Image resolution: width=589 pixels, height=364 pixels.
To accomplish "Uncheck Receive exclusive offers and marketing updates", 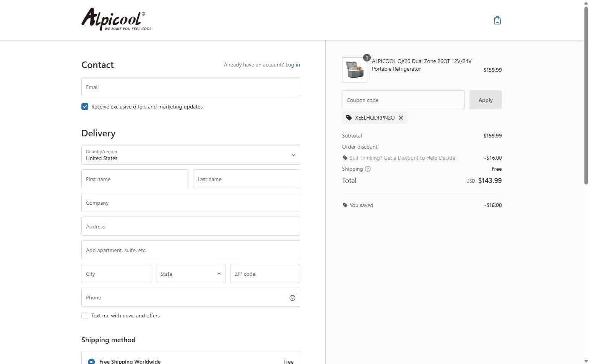I will click(x=85, y=107).
